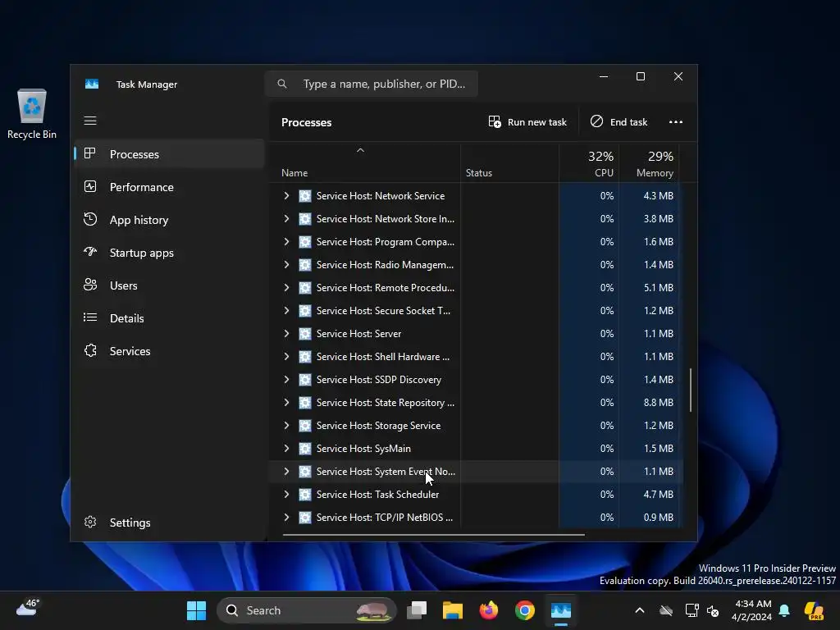Sort by the Memory column header

[x=650, y=163]
